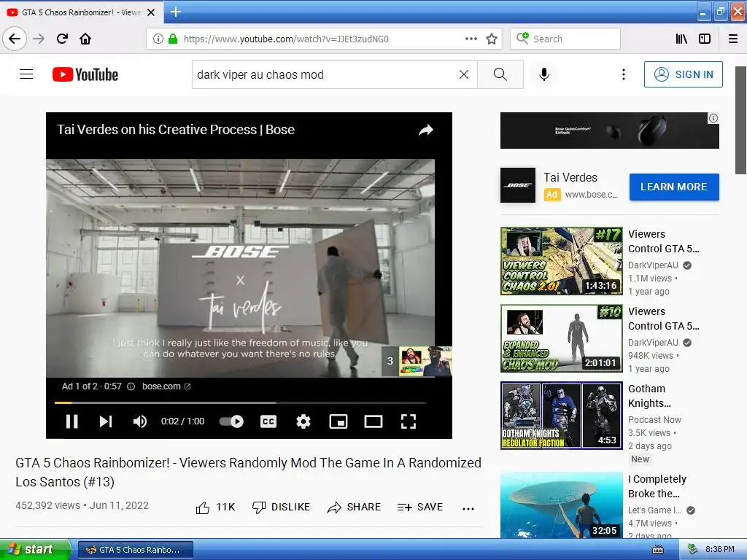The height and width of the screenshot is (560, 747).
Task: Click the Bose logo ad avatar
Action: pos(518,185)
